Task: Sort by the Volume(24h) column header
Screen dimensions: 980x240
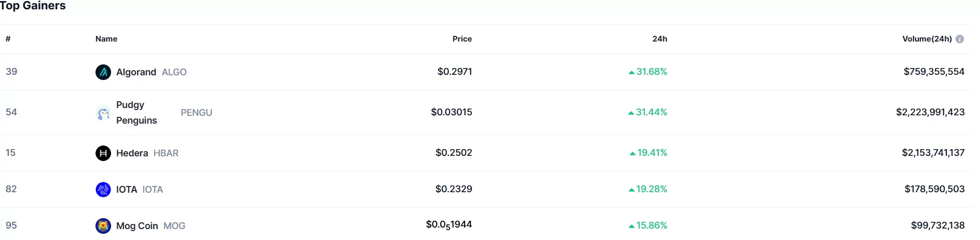Action: (927, 39)
